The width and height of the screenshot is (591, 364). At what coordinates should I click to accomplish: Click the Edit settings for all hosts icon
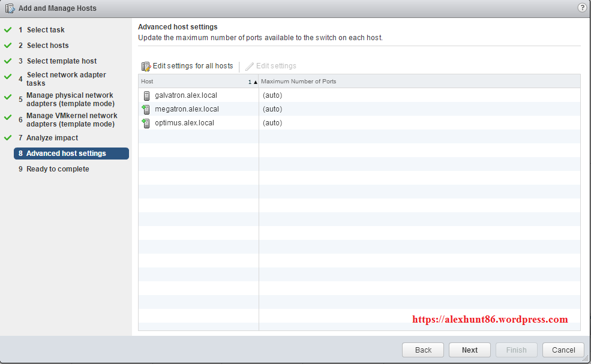coord(146,66)
